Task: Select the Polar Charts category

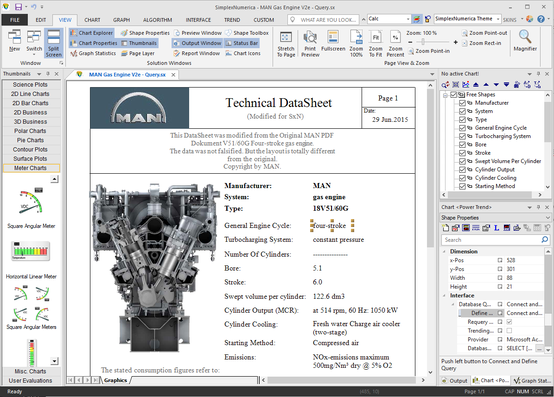Action: (30, 131)
